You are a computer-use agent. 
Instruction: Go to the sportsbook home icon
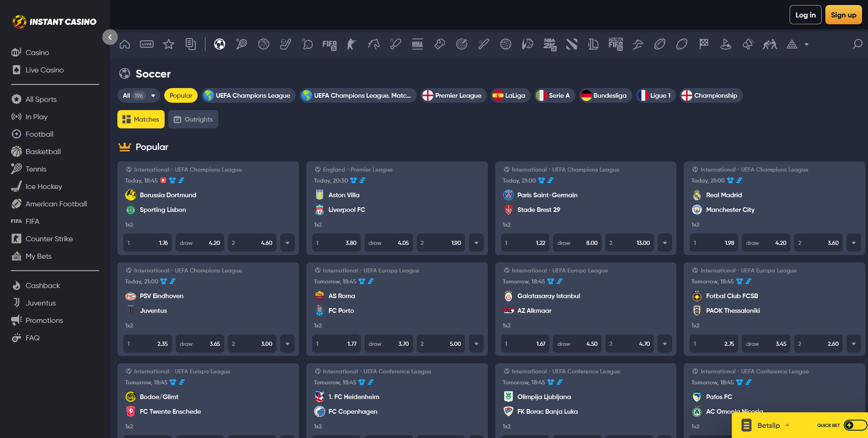tap(125, 44)
